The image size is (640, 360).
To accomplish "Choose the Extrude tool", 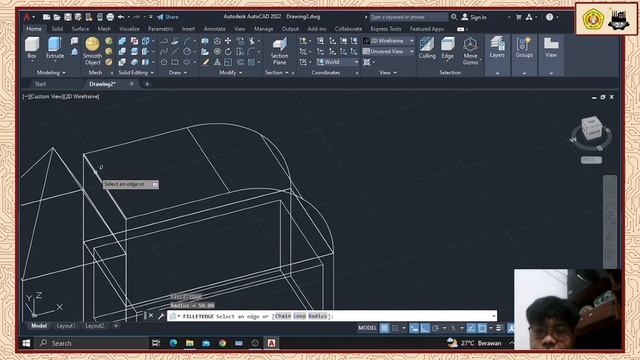I will point(55,48).
